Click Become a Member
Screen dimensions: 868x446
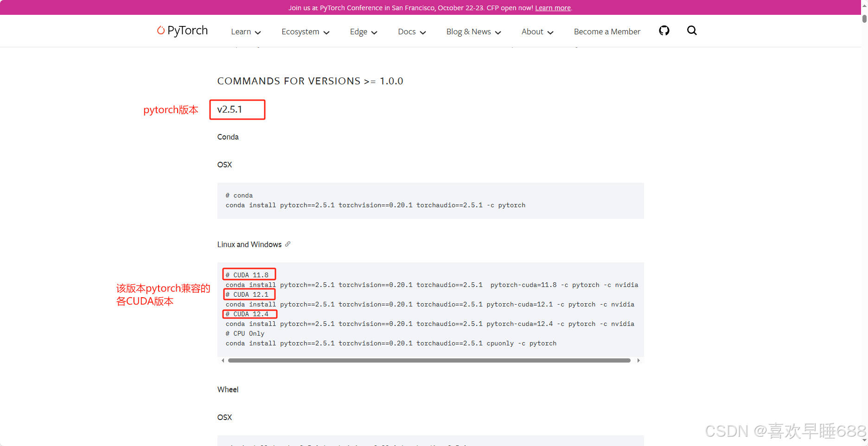pyautogui.click(x=607, y=32)
